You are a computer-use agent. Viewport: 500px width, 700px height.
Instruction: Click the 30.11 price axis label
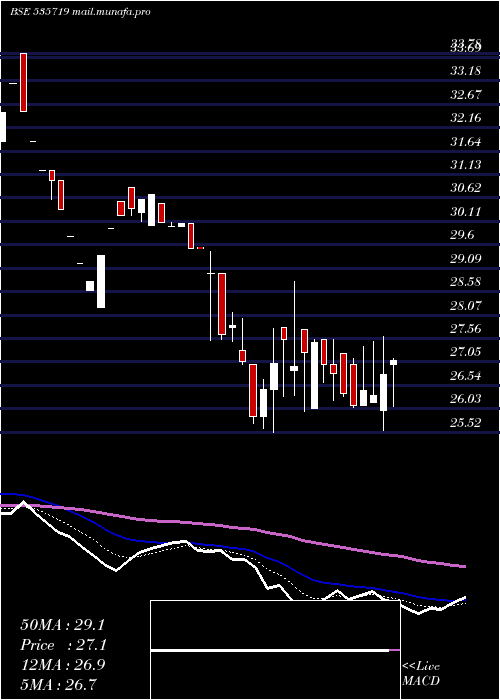[x=465, y=212]
